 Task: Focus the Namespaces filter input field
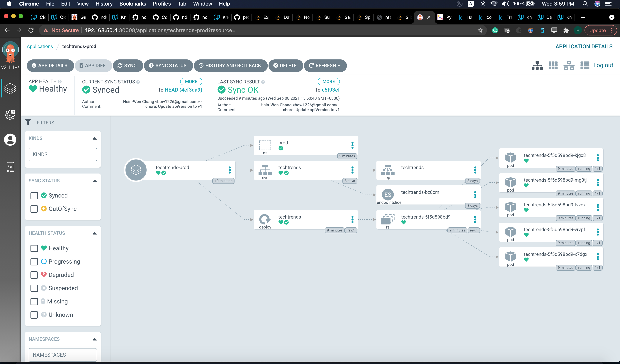pyautogui.click(x=63, y=354)
